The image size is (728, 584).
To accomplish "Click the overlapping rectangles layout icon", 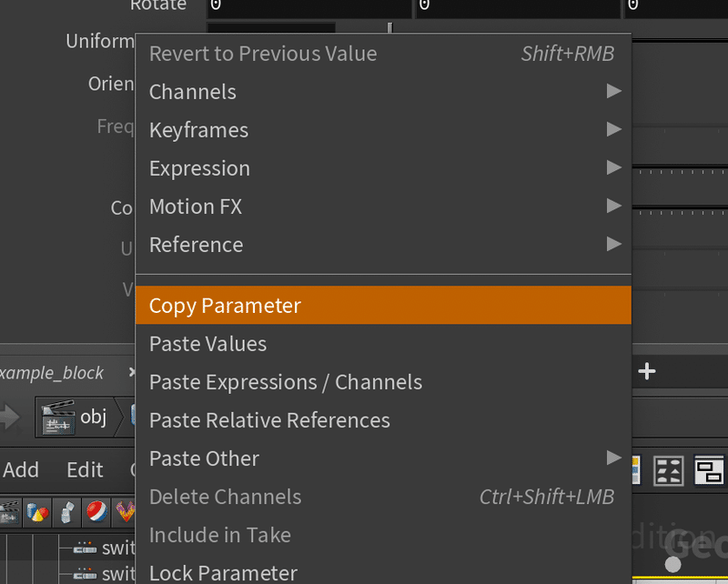I will (x=710, y=470).
